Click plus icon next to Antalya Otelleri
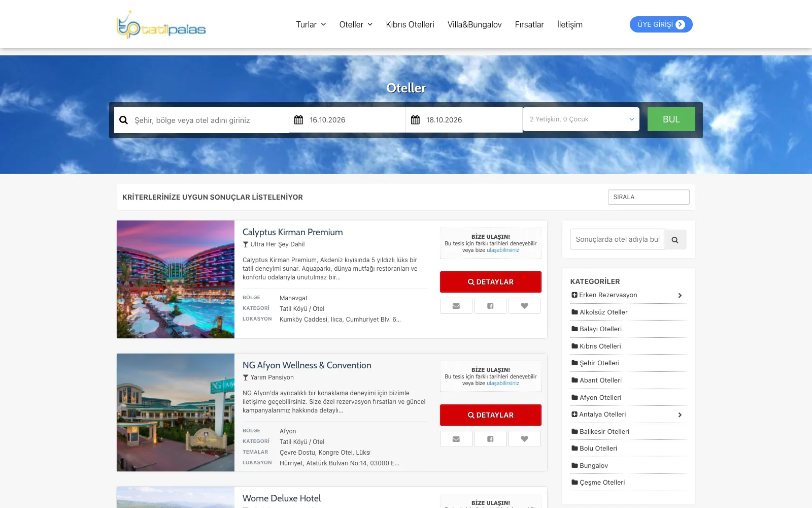The height and width of the screenshot is (508, 812). [x=574, y=414]
